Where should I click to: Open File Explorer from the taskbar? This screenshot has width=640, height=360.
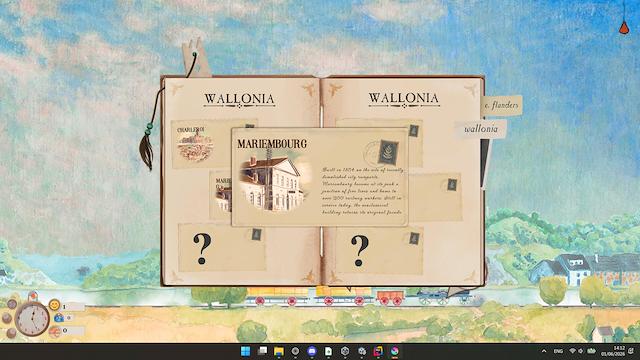(279, 351)
